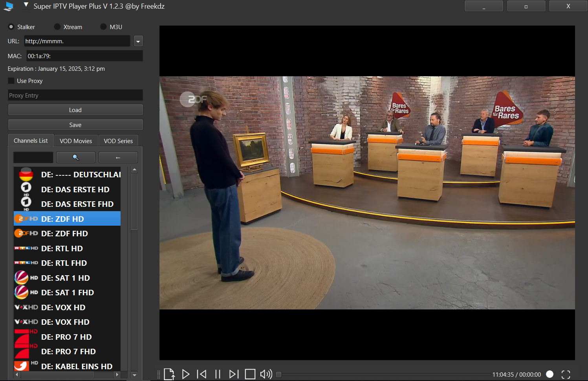The height and width of the screenshot is (381, 588).
Task: Open the title bar dropdown triangle menu
Action: point(26,5)
